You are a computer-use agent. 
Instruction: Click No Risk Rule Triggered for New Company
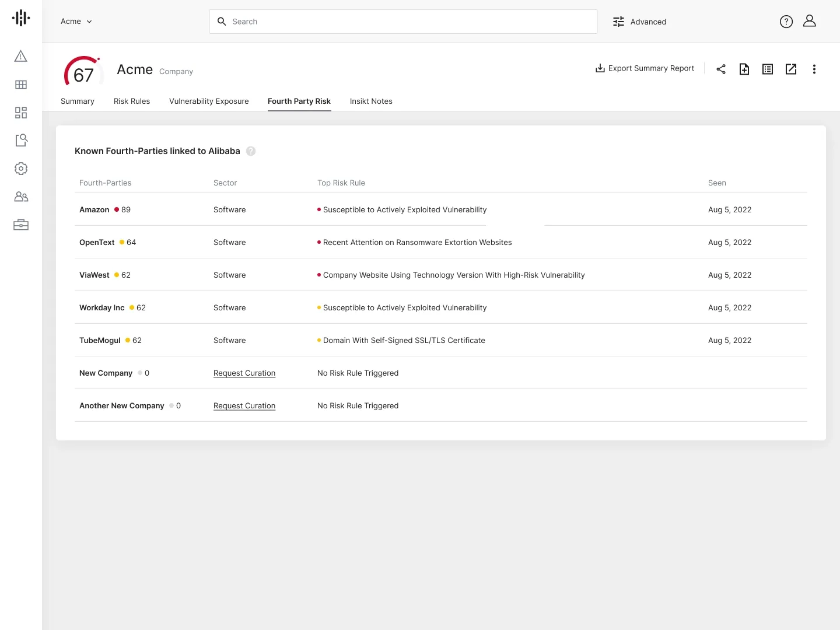pyautogui.click(x=358, y=373)
